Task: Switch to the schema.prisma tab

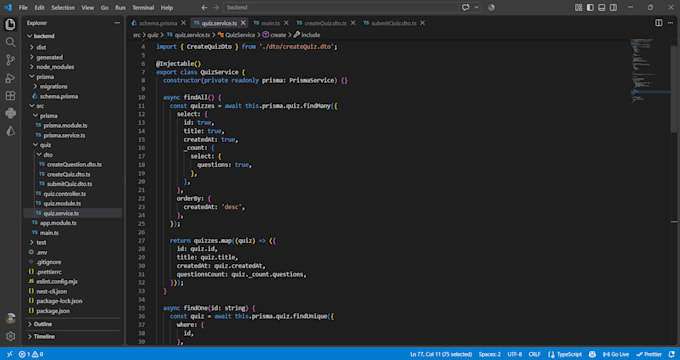Action: (x=158, y=23)
